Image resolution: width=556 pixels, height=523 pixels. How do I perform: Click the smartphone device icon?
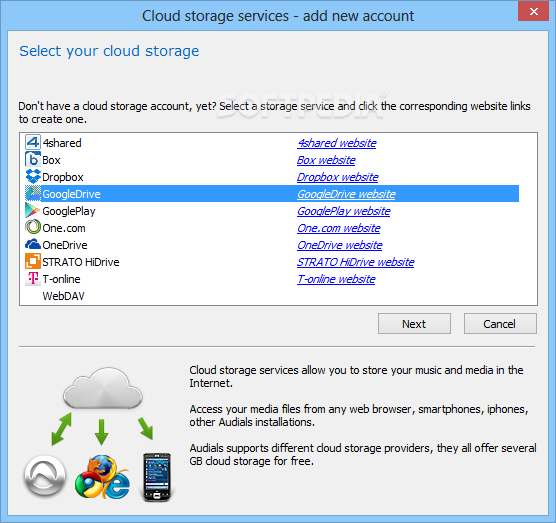coord(156,477)
